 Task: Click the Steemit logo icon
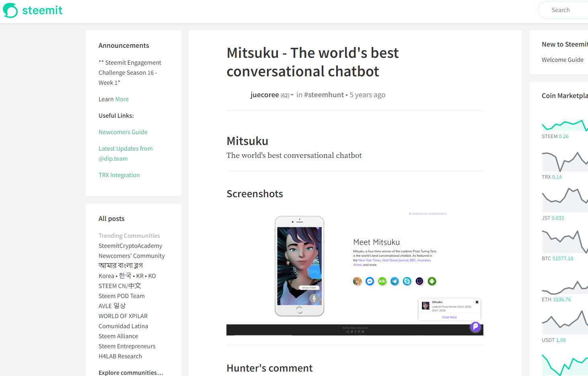click(x=10, y=10)
